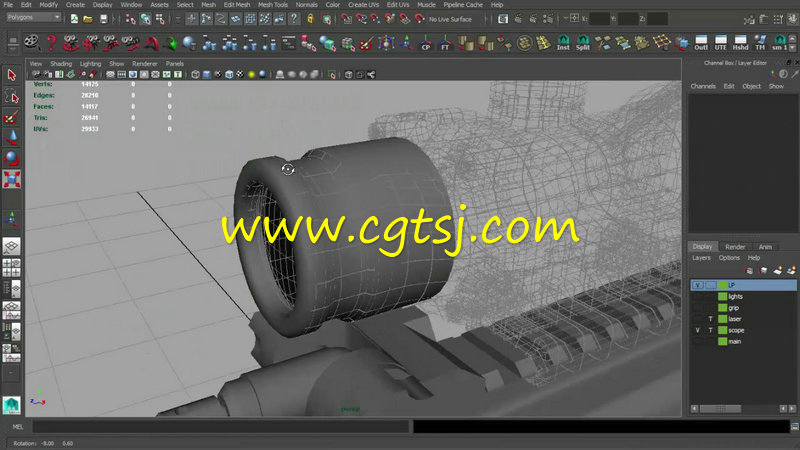The width and height of the screenshot is (800, 450).
Task: Create new empty layer icon
Action: (778, 270)
